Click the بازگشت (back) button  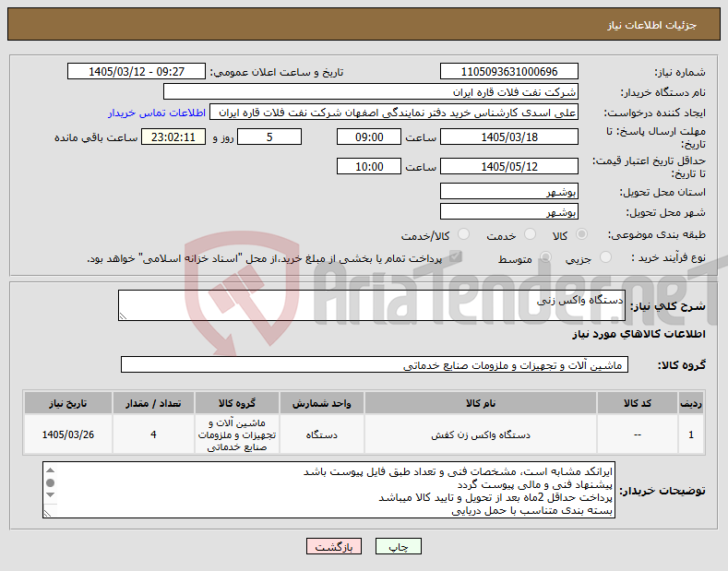(334, 546)
